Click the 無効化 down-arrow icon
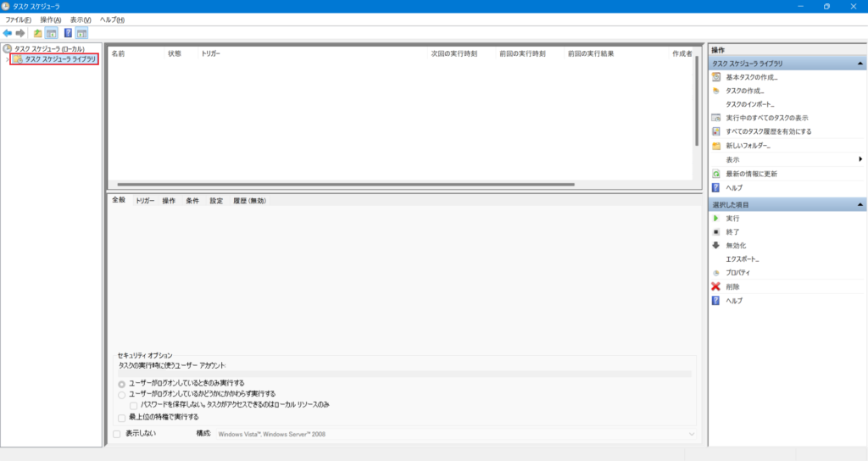Viewport: 868px width, 461px height. click(716, 245)
